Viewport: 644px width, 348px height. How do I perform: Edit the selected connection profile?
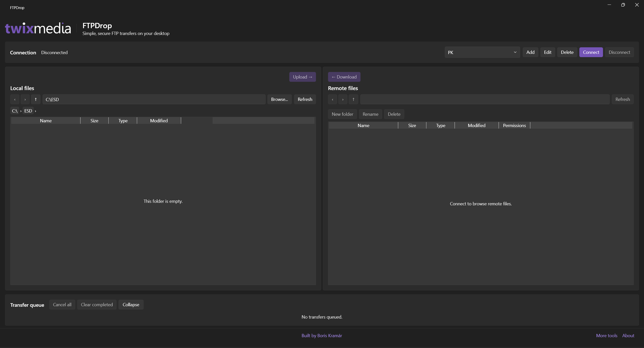[548, 52]
